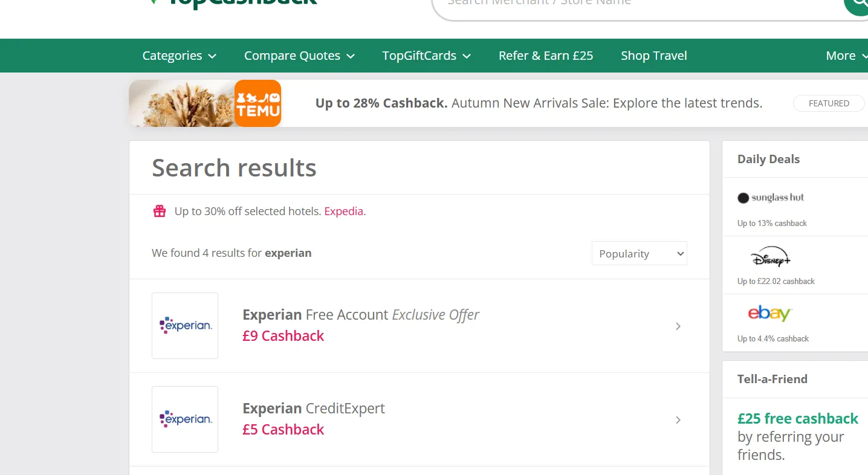Viewport: 868px width, 475px height.
Task: Click the Temu banner autumn image
Action: [x=182, y=103]
